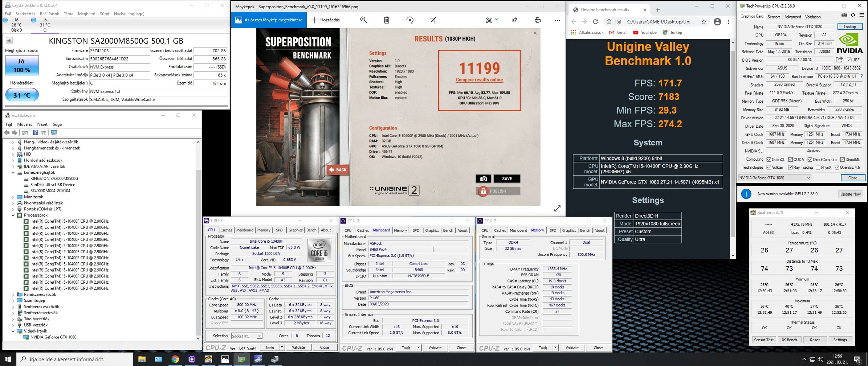
Task: Click Device Manager back arrow toolbar icon
Action: point(7,132)
